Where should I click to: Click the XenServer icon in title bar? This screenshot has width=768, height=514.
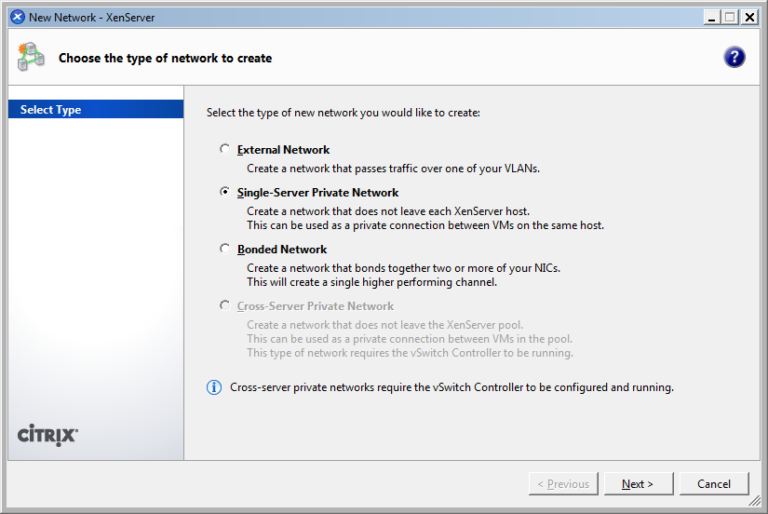click(x=17, y=17)
